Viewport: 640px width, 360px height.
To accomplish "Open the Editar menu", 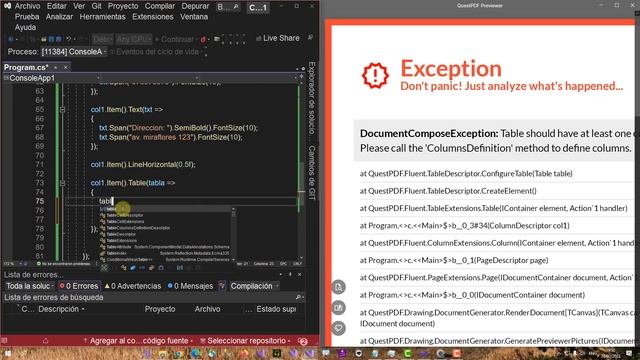I will 57,6.
